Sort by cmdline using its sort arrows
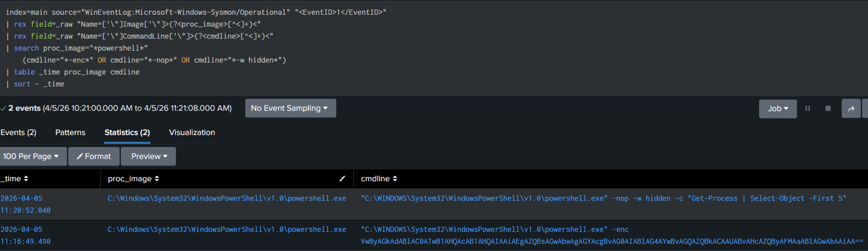 (x=395, y=179)
